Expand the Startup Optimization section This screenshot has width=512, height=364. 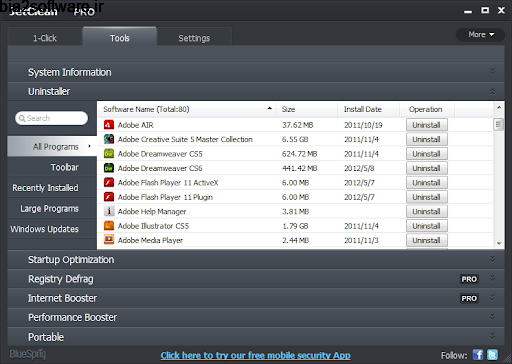(492, 259)
